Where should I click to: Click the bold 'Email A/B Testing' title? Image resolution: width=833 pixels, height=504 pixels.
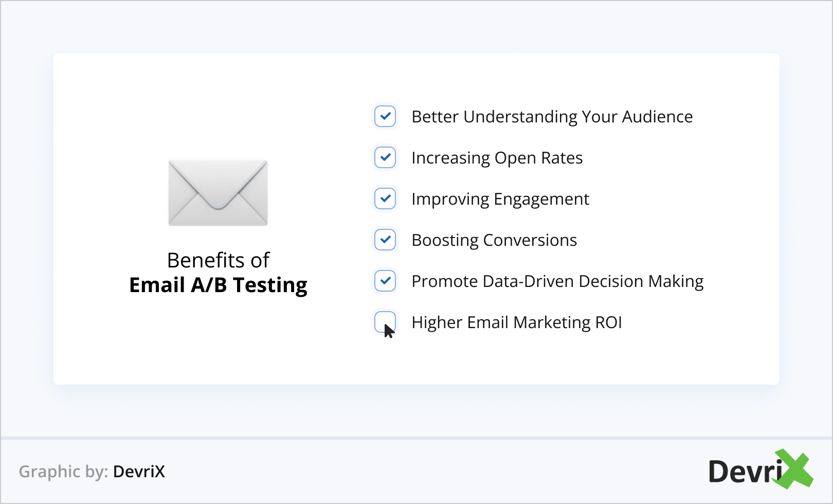(x=218, y=285)
